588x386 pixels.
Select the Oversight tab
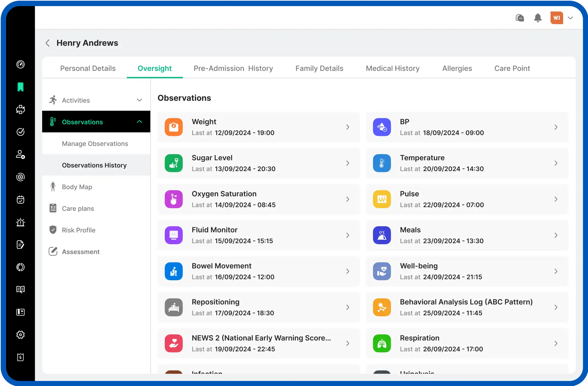(155, 68)
